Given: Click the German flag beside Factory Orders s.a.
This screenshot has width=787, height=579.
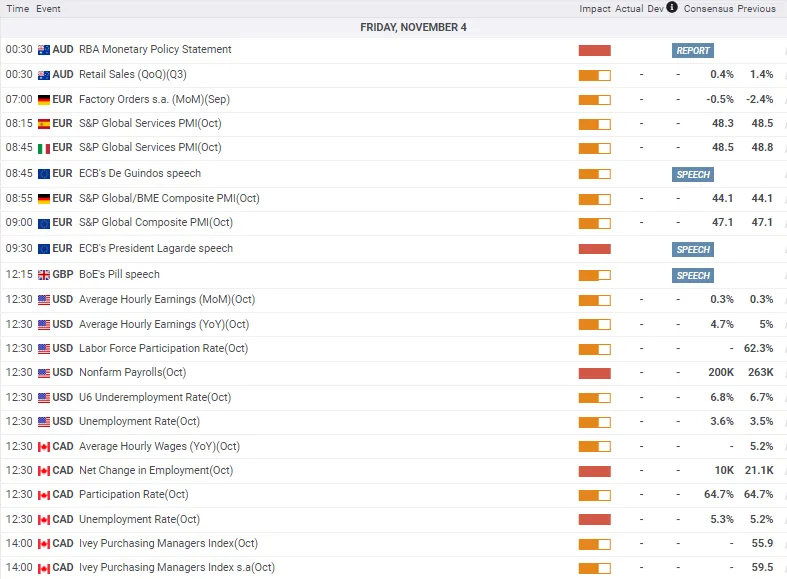Looking at the screenshot, I should 44,100.
